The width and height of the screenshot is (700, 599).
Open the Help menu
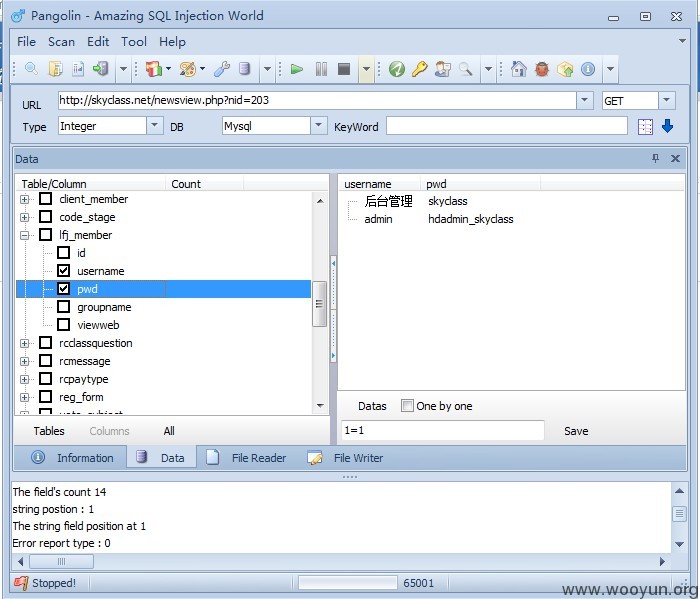[x=172, y=42]
